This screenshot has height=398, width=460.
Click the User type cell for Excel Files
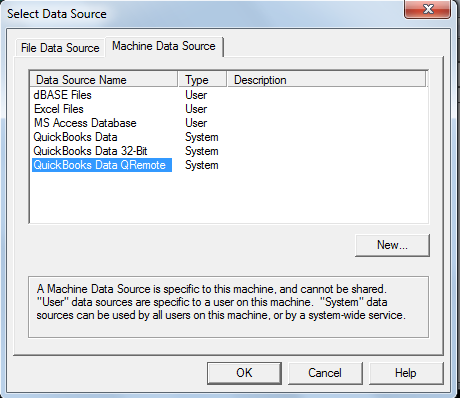196,109
